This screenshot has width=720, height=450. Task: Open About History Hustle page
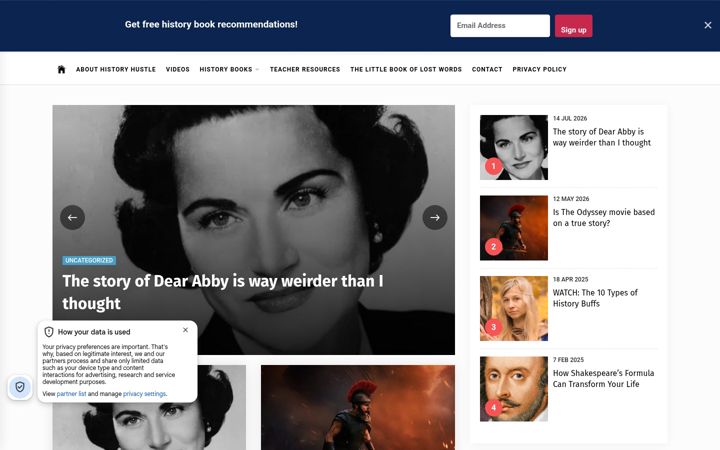point(116,69)
